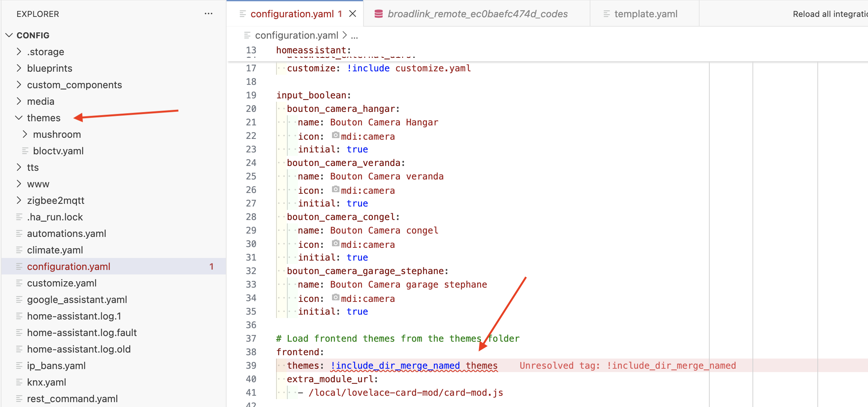Screen dimensions: 868x407
Task: Collapse the CONFIG root section
Action: 9,35
